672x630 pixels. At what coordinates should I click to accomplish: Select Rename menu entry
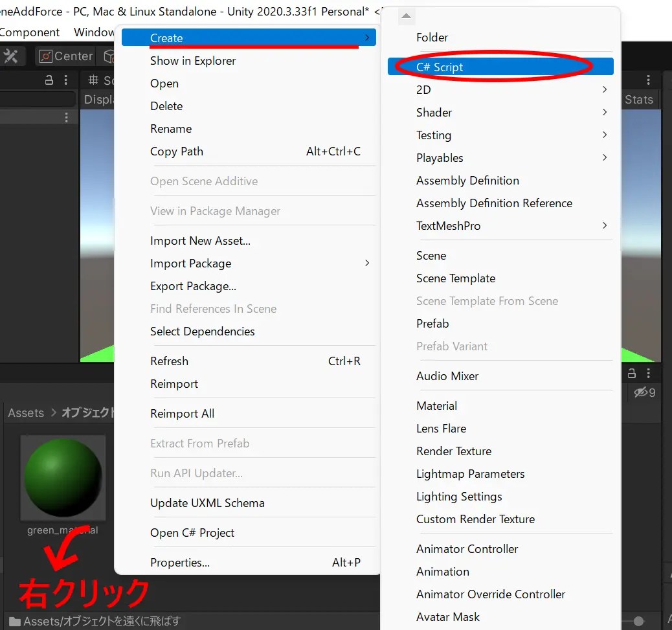pos(249,129)
